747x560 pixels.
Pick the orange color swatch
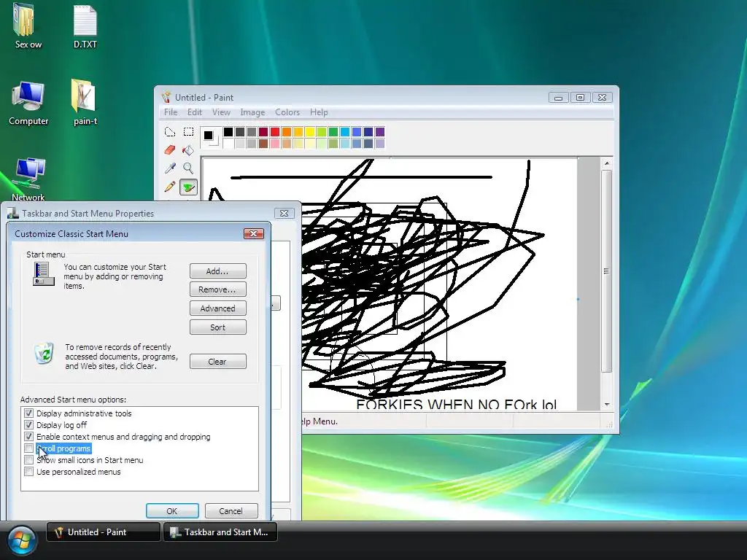(x=286, y=132)
